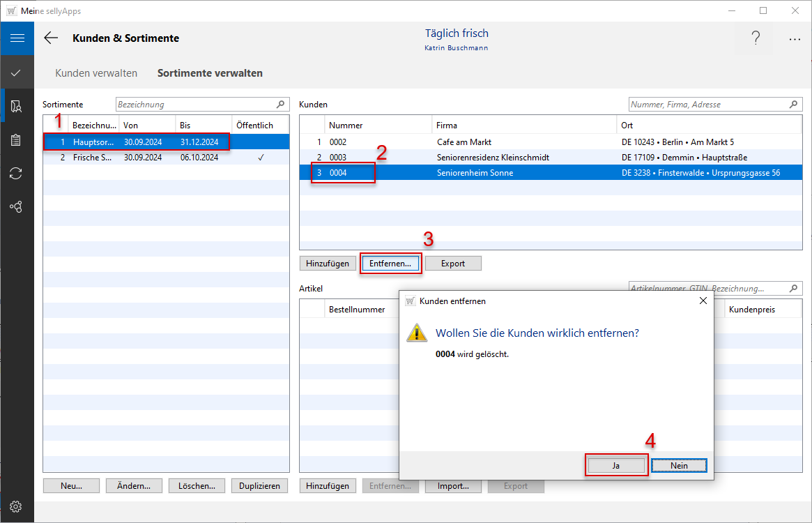
Task: Open the clipboard icon in the left sidebar
Action: tap(17, 140)
